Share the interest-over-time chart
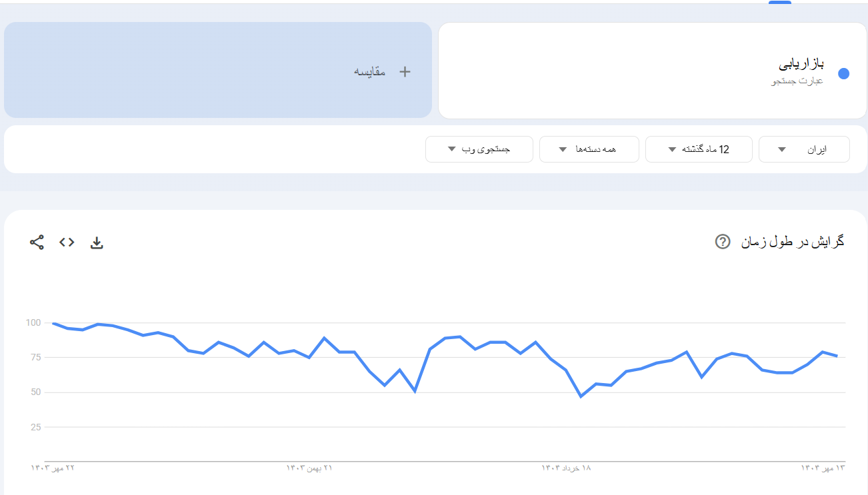Screen dimensions: 868x495 pyautogui.click(x=36, y=243)
